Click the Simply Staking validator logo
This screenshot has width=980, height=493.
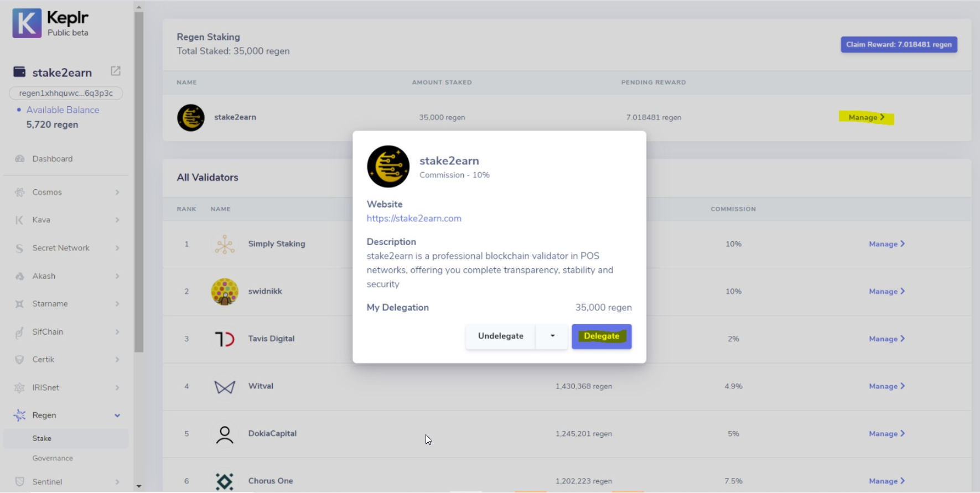point(225,244)
